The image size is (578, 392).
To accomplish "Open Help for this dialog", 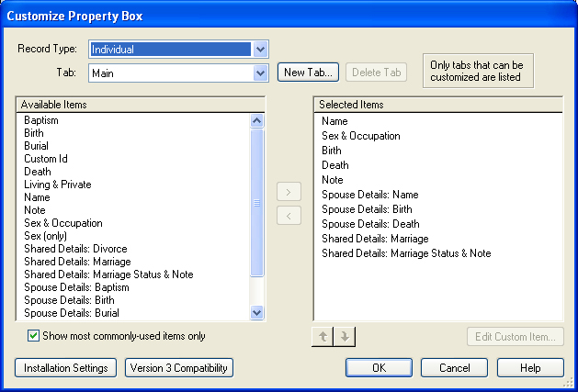I will pyautogui.click(x=530, y=368).
